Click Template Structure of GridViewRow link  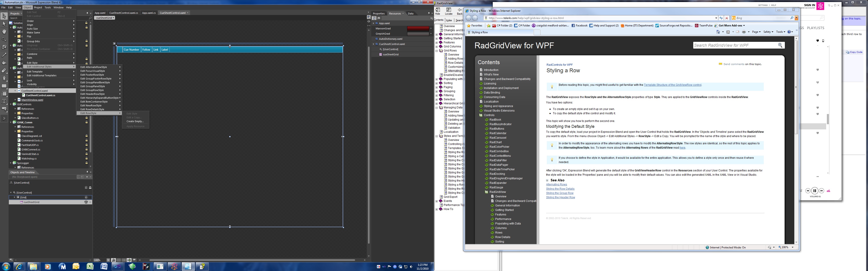[x=672, y=85]
